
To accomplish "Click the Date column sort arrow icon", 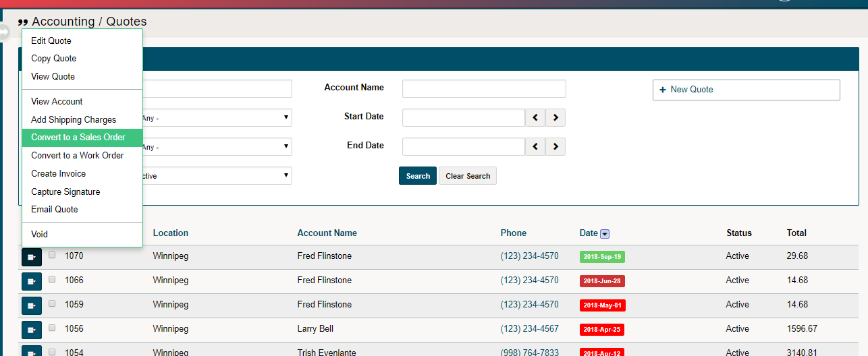I will click(x=605, y=233).
